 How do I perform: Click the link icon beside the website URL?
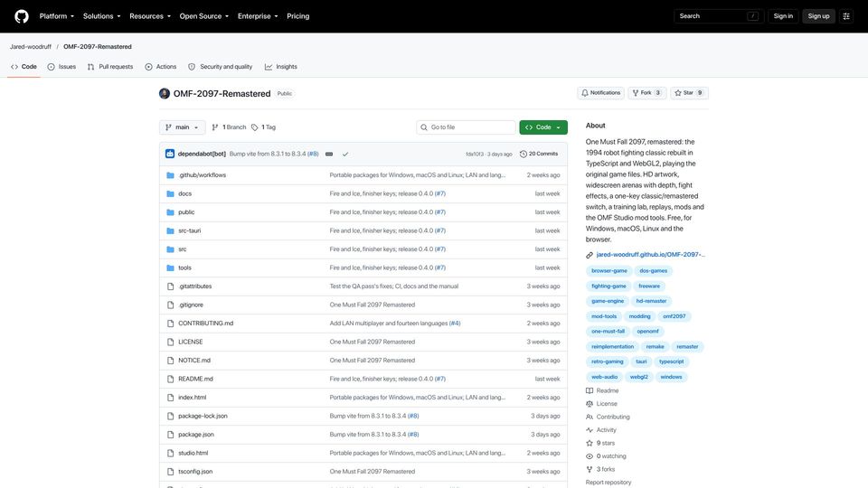coord(589,255)
